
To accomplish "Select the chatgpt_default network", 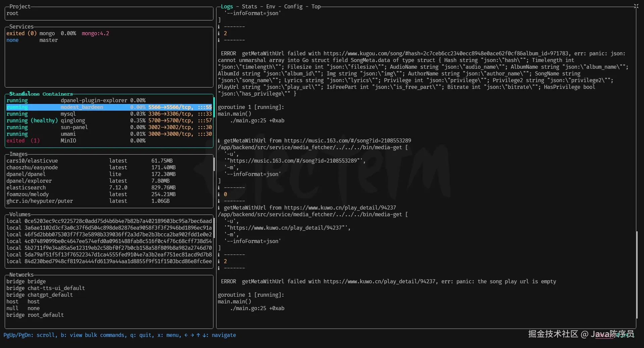I will coord(109,295).
